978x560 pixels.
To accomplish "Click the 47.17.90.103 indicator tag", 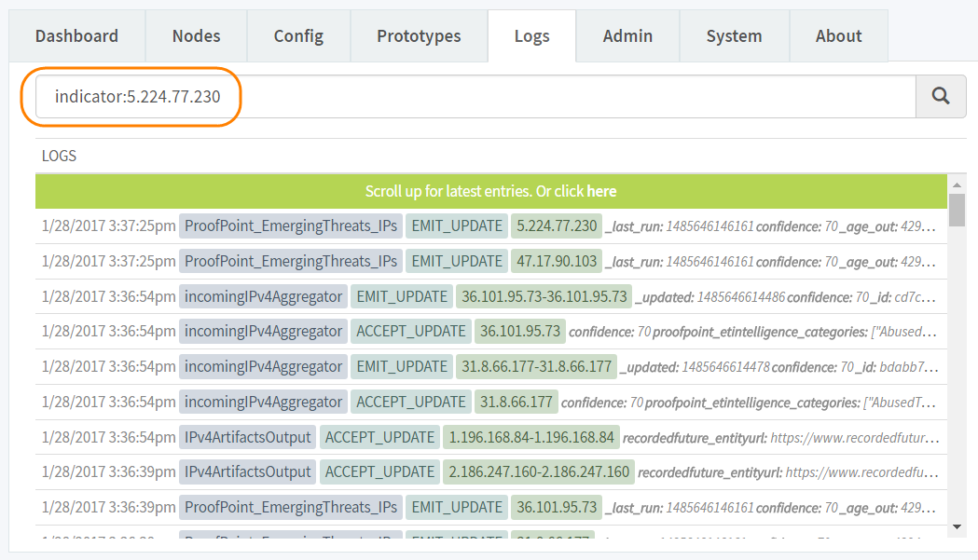I will (557, 261).
